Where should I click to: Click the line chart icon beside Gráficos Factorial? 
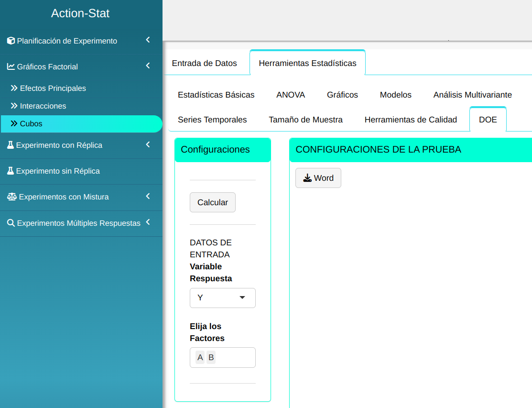11,66
